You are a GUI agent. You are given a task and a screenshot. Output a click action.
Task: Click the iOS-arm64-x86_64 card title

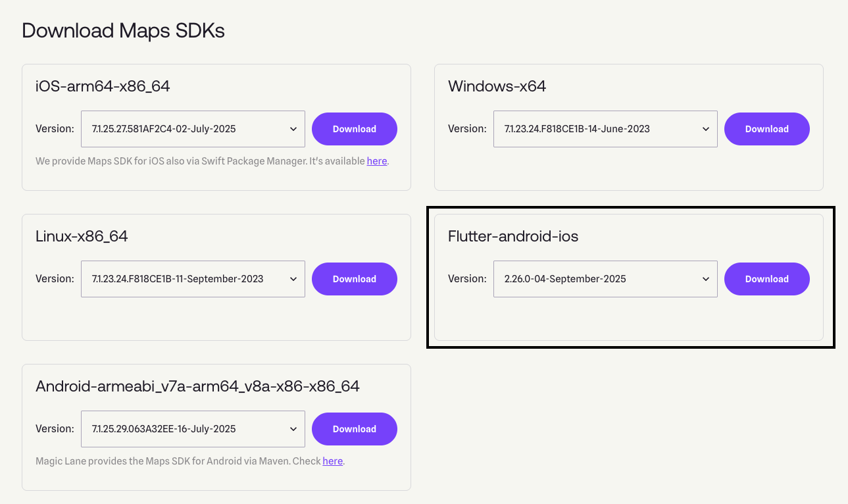tap(103, 86)
